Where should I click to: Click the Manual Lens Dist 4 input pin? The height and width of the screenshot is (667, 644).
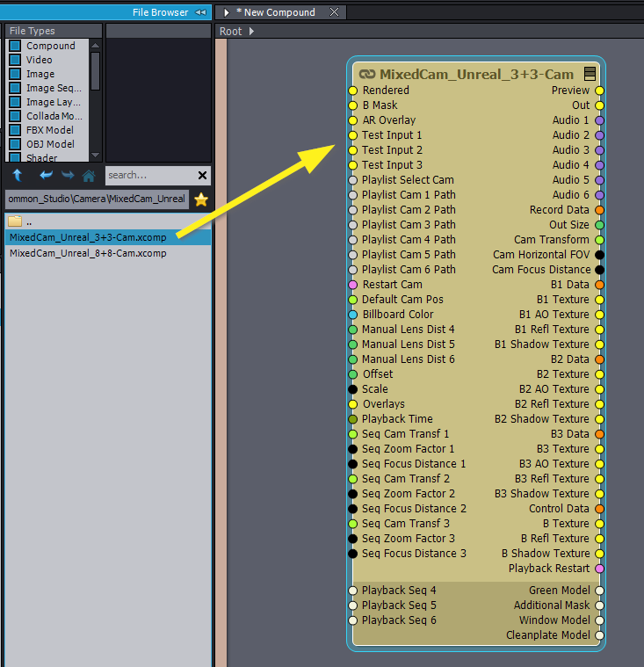click(x=352, y=330)
